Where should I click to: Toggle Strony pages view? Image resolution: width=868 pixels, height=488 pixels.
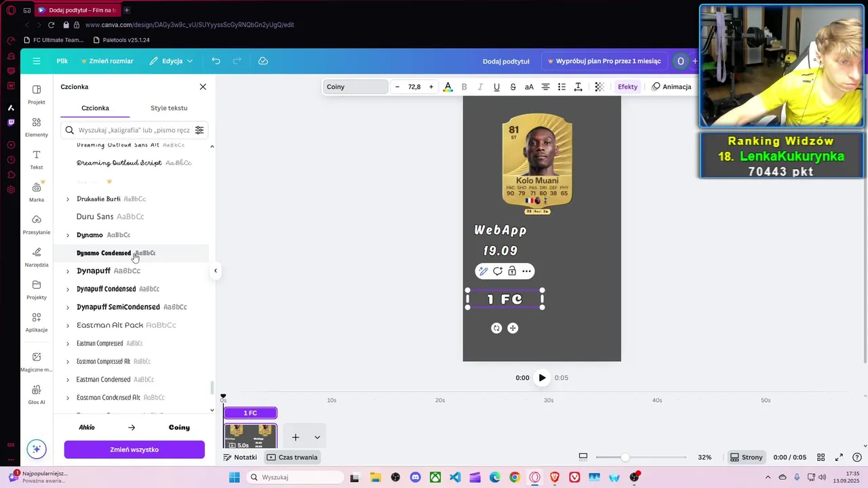point(746,457)
